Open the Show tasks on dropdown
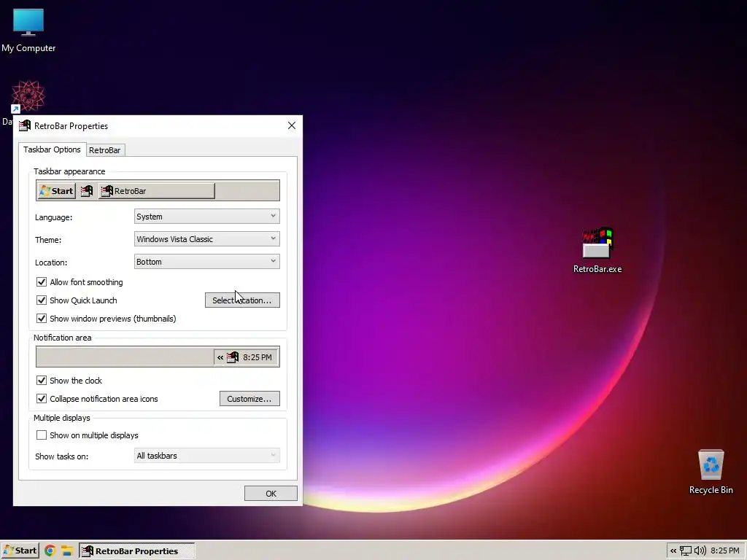 tap(206, 456)
